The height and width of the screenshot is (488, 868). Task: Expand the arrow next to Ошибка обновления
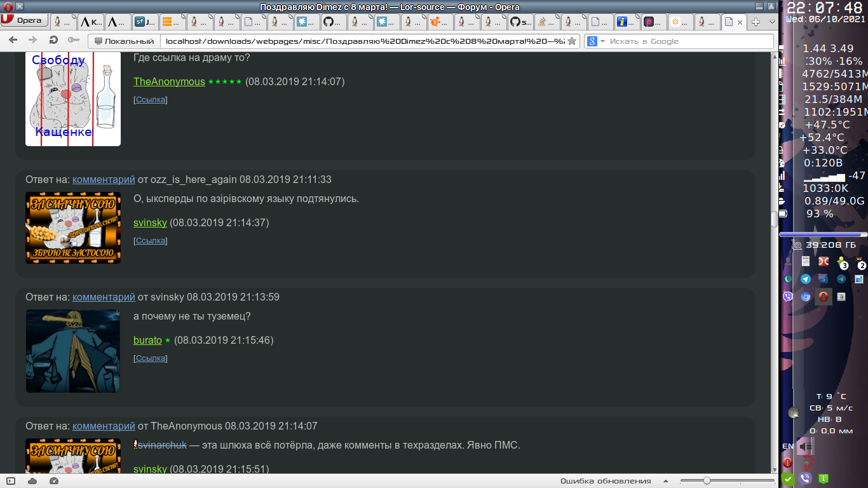click(666, 481)
